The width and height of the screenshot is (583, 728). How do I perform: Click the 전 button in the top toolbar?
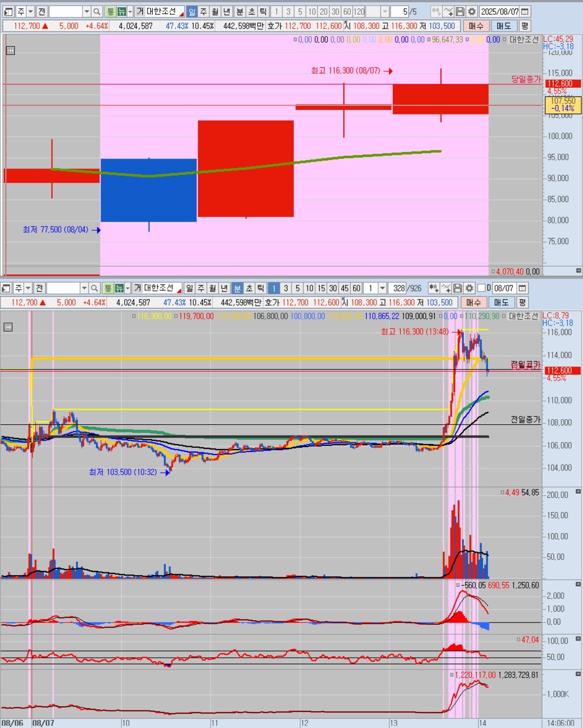[42, 12]
